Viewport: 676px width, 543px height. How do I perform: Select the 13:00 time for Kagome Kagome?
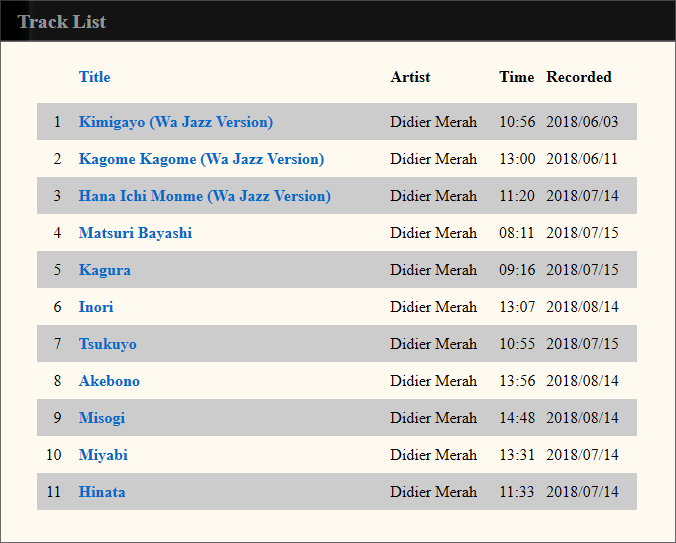tap(517, 159)
